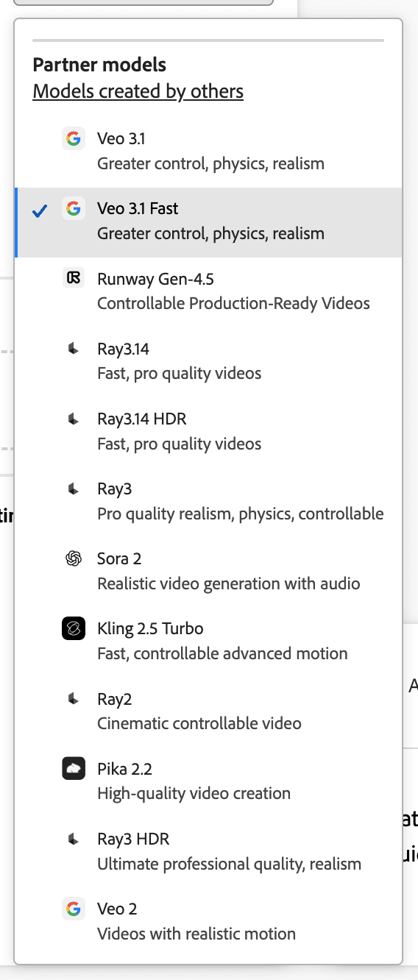Click 'Realistic video generation with audio' text

pyautogui.click(x=229, y=583)
